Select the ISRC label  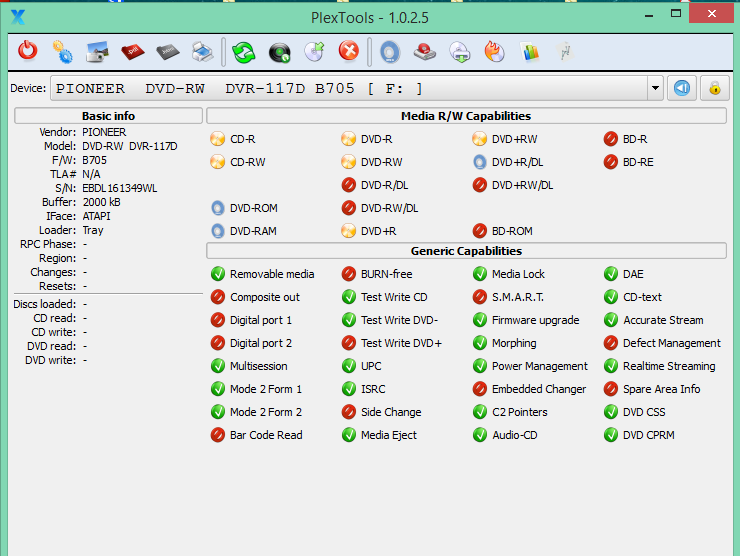(x=373, y=389)
